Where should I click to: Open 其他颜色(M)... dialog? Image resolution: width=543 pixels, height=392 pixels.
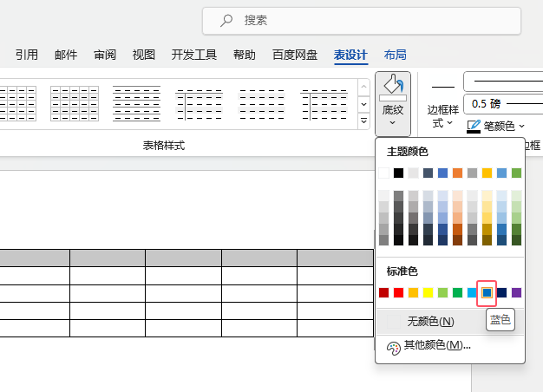point(450,345)
